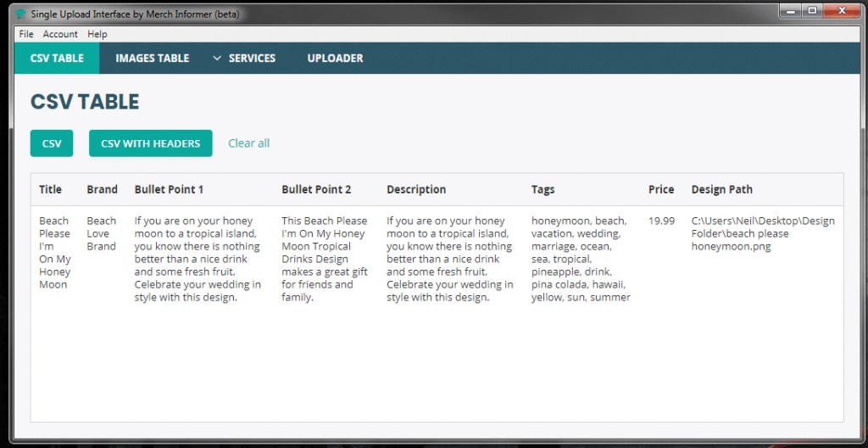Click the Clear all link

tap(248, 143)
